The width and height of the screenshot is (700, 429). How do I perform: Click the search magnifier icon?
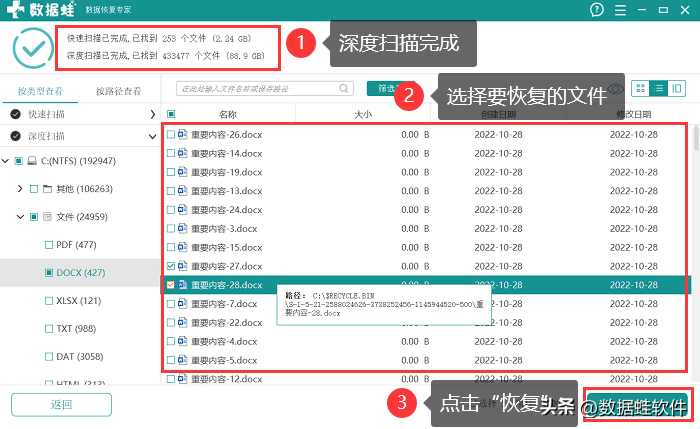(x=344, y=88)
